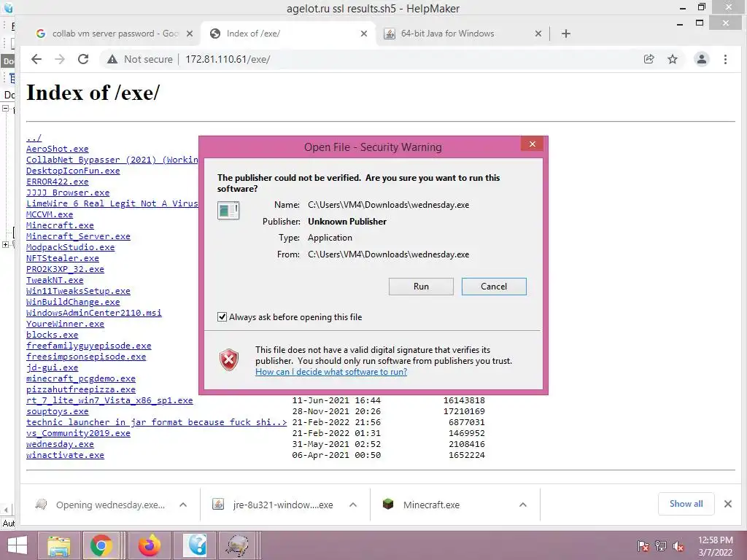The image size is (747, 560).
Task: Expand the jre-8u321 download options chevron
Action: 353,505
